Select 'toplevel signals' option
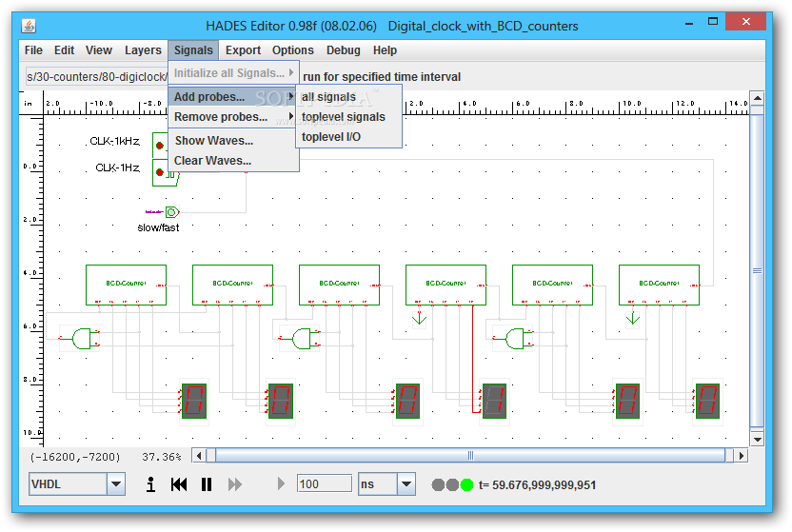Screen dimensions: 792x532 click(x=348, y=117)
